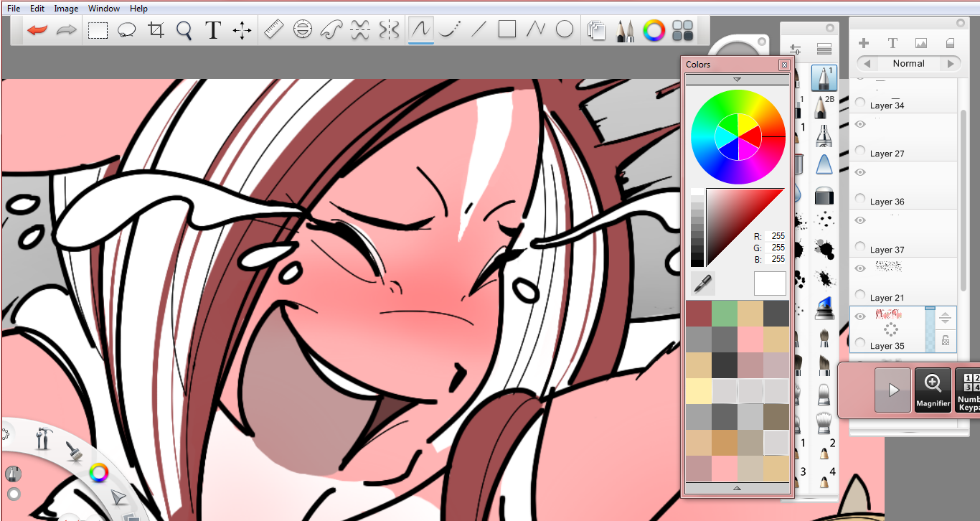980x521 pixels.
Task: Open the File menu
Action: [x=14, y=9]
